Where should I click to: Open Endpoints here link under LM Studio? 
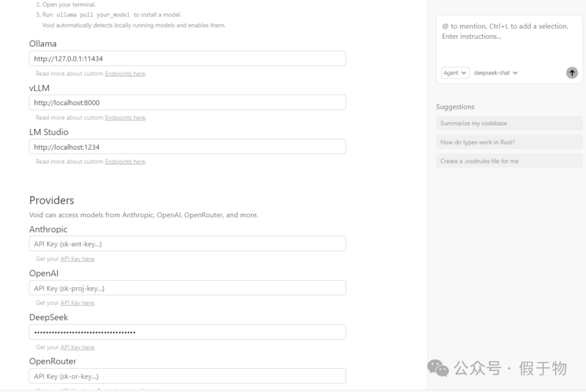[125, 162]
